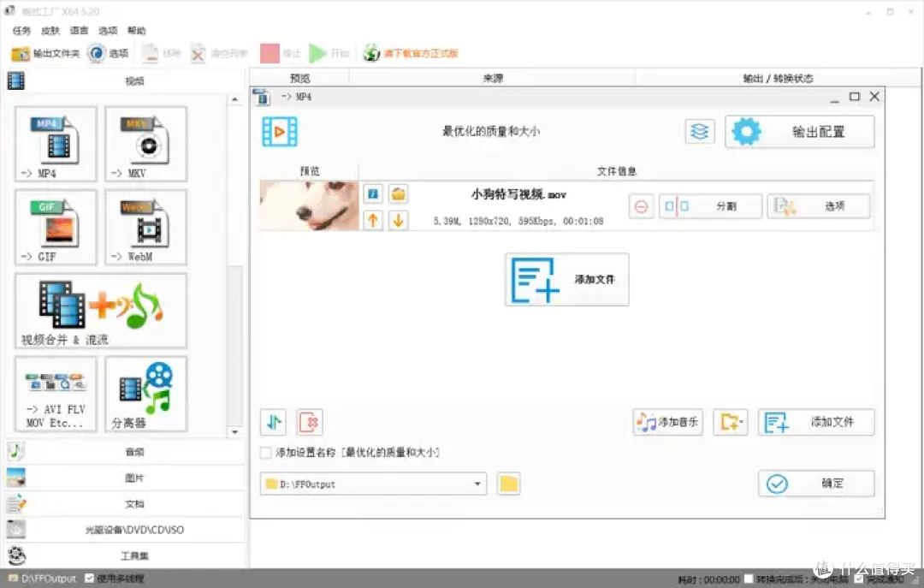
Task: Toggle 添加设置名称 checkbox
Action: coord(266,453)
